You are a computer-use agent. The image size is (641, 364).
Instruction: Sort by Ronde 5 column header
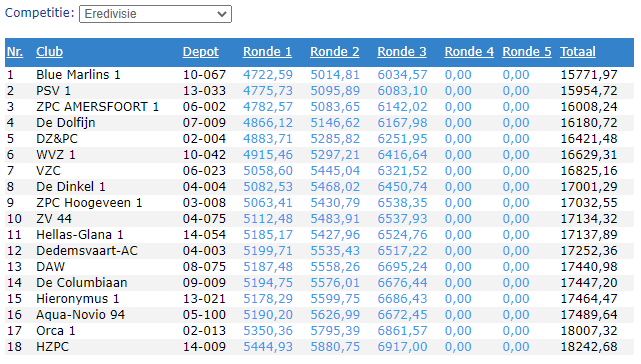coord(527,52)
